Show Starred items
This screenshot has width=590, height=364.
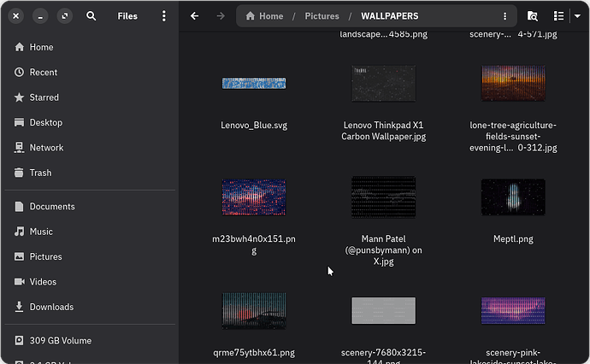pyautogui.click(x=44, y=97)
